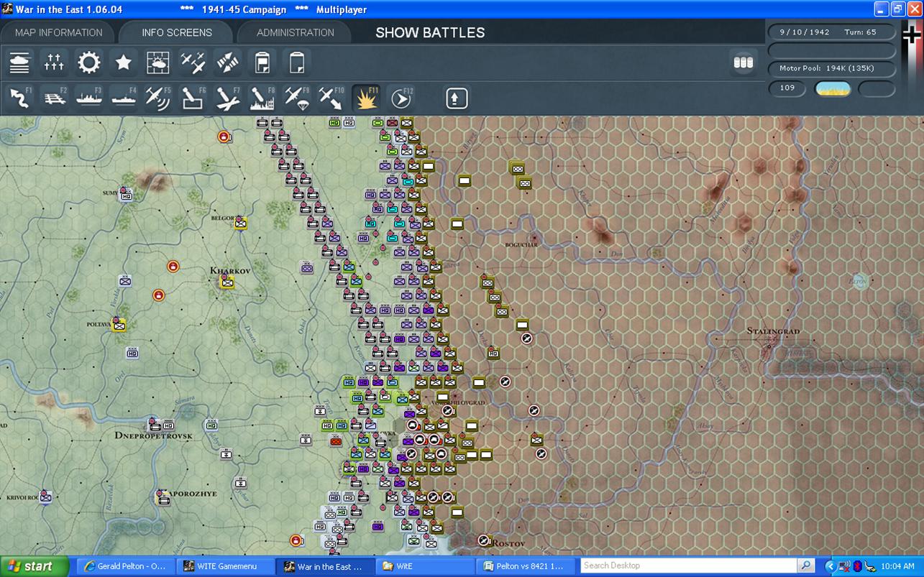Click the Boguchar town label
This screenshot has height=577, width=924.
(x=521, y=245)
